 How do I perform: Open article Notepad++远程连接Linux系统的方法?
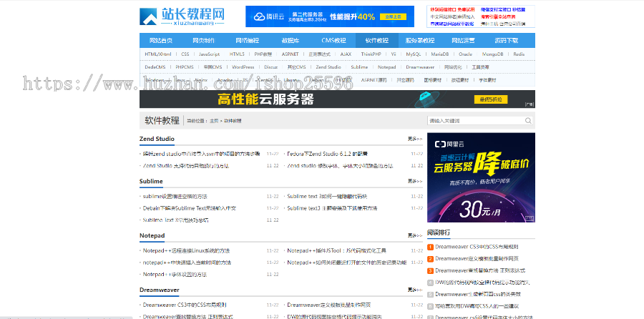point(186,251)
